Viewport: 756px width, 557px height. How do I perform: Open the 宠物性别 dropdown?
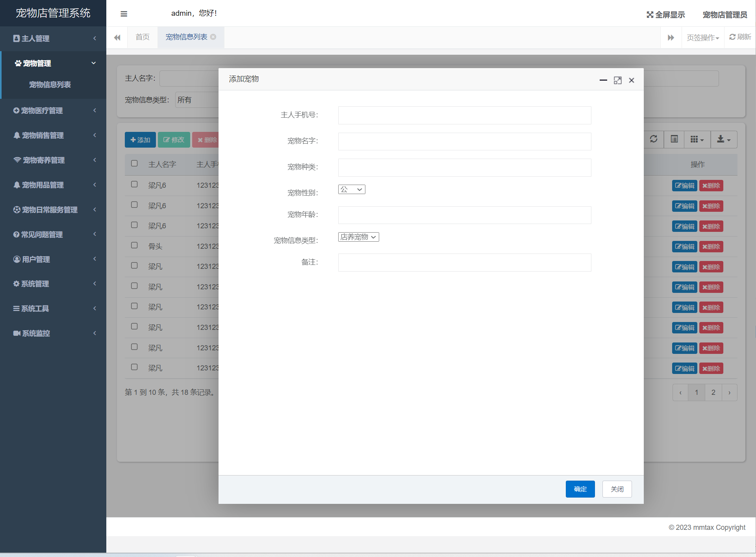(351, 190)
